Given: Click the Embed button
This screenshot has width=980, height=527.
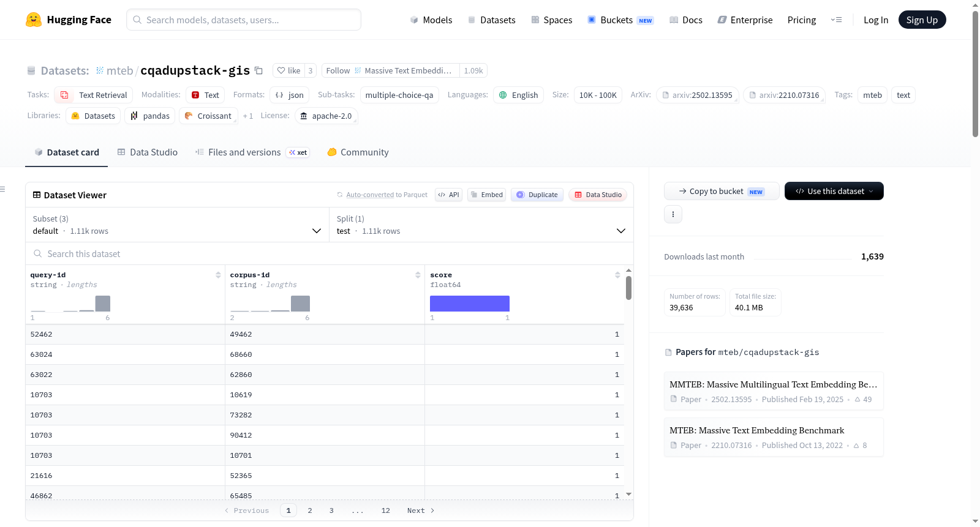Looking at the screenshot, I should point(487,195).
